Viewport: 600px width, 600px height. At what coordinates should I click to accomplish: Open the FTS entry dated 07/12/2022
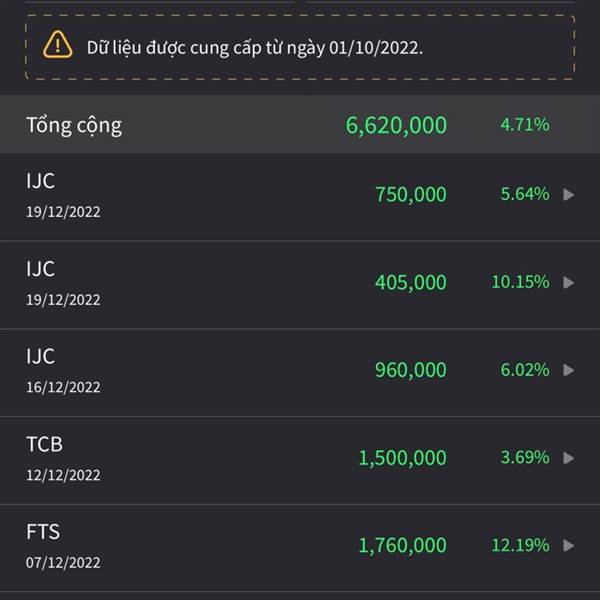[x=300, y=548]
